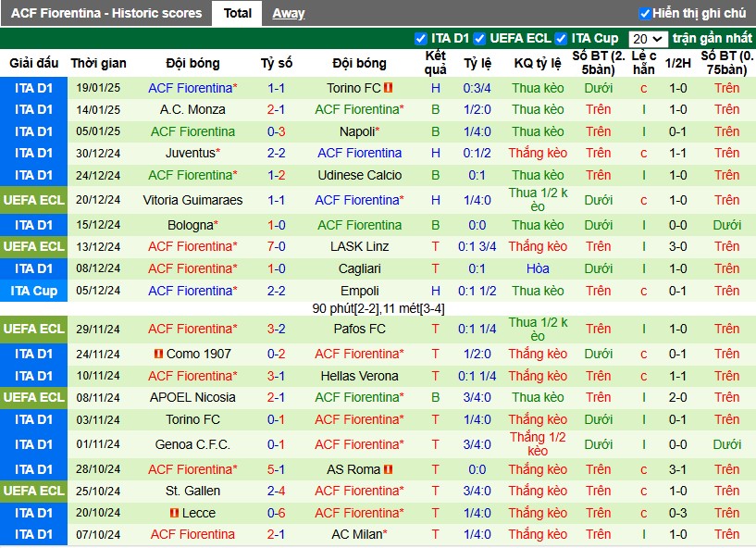Screen dimensions: 756x548
Task: Click the Tỷ số column header
Action: coord(277,63)
